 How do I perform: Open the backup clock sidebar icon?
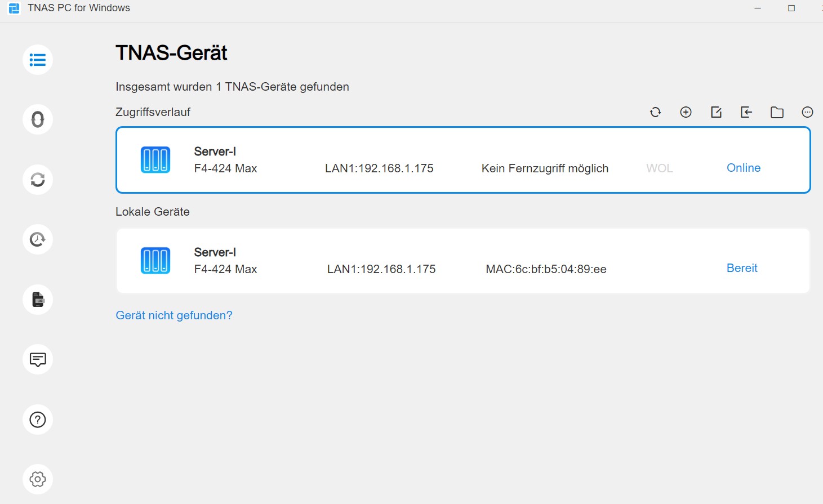click(38, 239)
